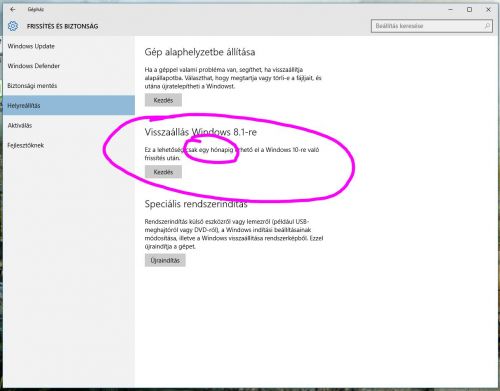Click the magnifier icon in the search box
Viewport: 500px width, 391px height.
pos(487,26)
